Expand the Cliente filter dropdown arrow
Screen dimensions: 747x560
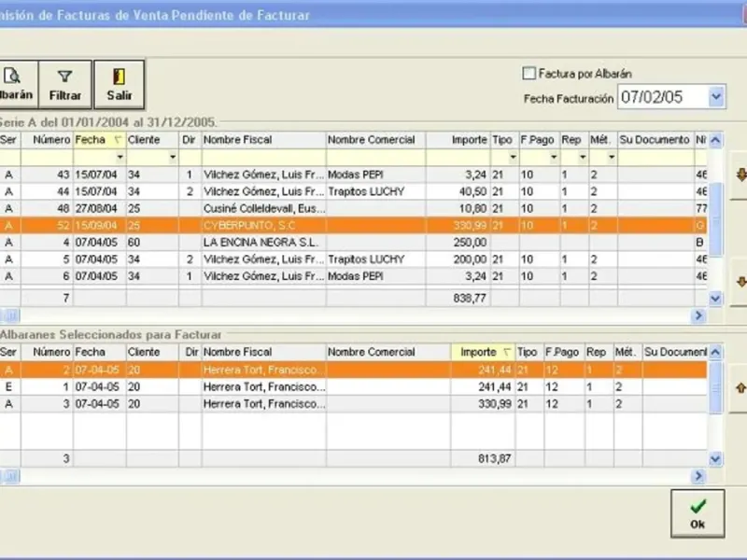pos(173,157)
